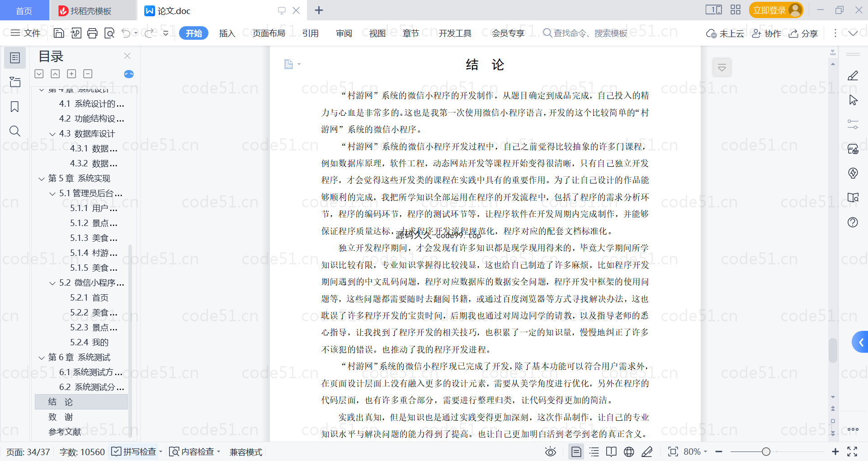Click the Print icon in the toolbar
The width and height of the screenshot is (868, 461).
coord(92,33)
